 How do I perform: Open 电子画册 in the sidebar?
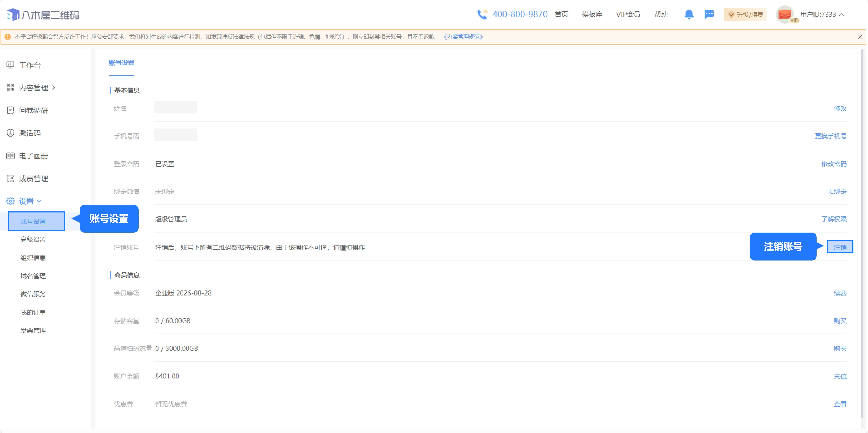(33, 156)
